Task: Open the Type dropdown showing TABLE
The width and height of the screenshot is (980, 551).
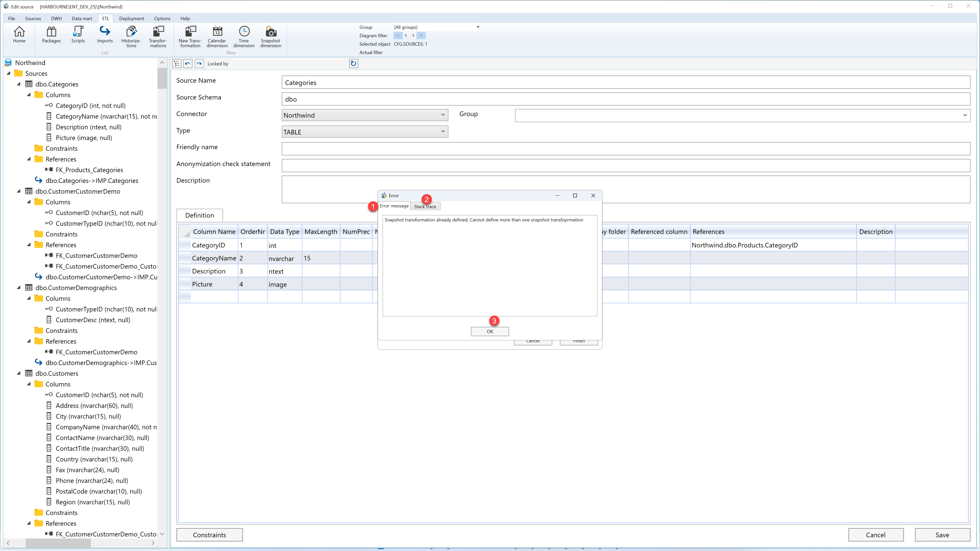Action: 364,132
